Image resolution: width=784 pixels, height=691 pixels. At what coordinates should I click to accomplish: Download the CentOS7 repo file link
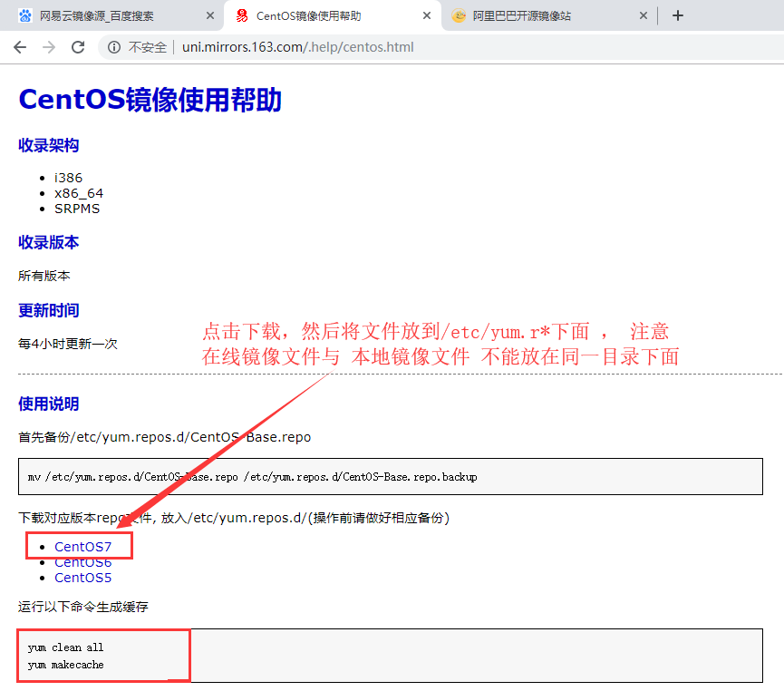83,547
